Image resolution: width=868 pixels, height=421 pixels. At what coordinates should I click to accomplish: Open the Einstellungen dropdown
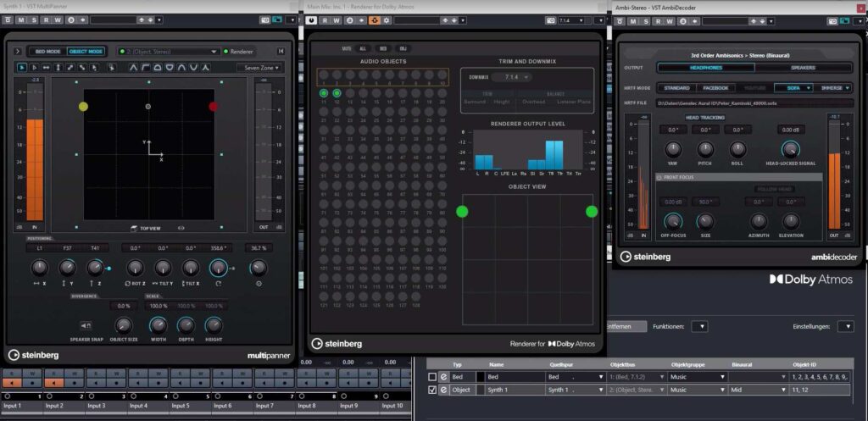[x=845, y=326]
